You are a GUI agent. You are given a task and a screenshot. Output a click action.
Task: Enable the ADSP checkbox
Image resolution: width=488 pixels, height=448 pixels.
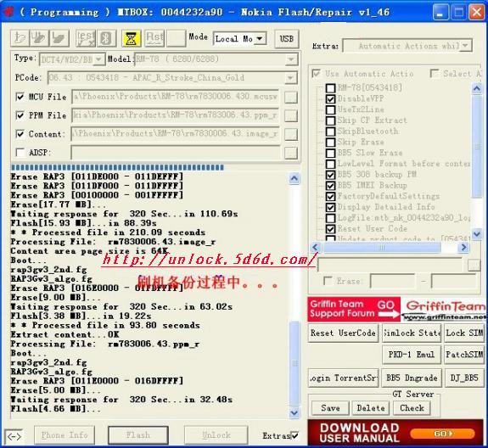click(x=20, y=153)
